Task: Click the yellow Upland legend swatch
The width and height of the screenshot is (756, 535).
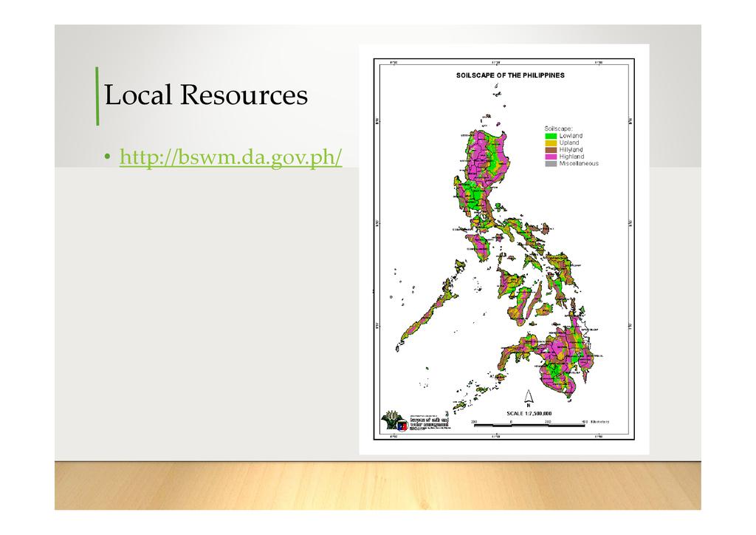Action: [550, 143]
